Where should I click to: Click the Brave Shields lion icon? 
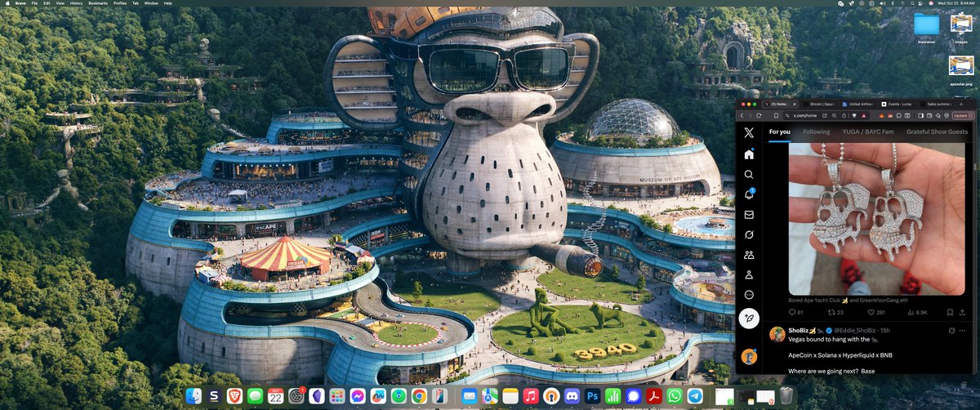[x=854, y=116]
